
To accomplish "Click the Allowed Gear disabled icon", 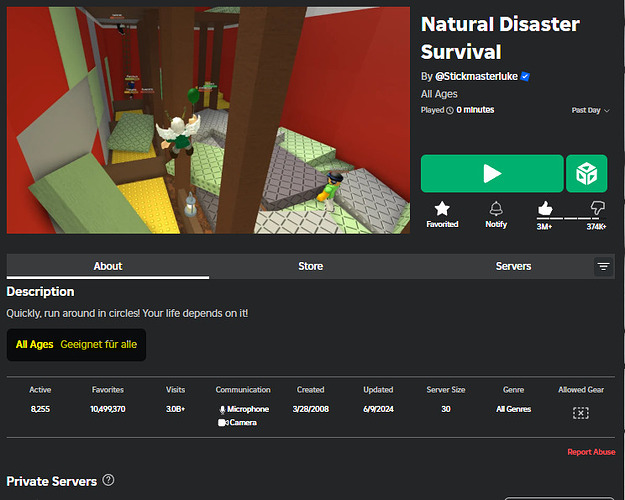I will pyautogui.click(x=580, y=413).
